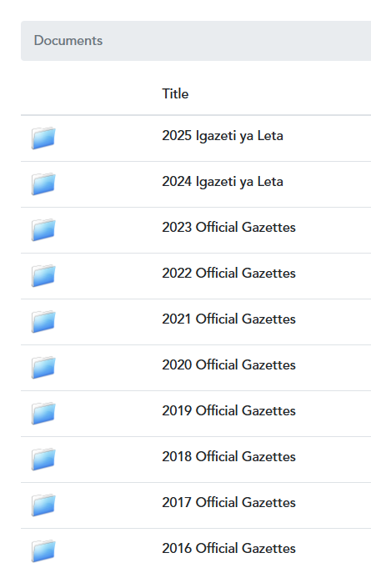Open the 2025 Igazeti ya Leta link
This screenshot has width=371, height=588.
pyautogui.click(x=223, y=136)
